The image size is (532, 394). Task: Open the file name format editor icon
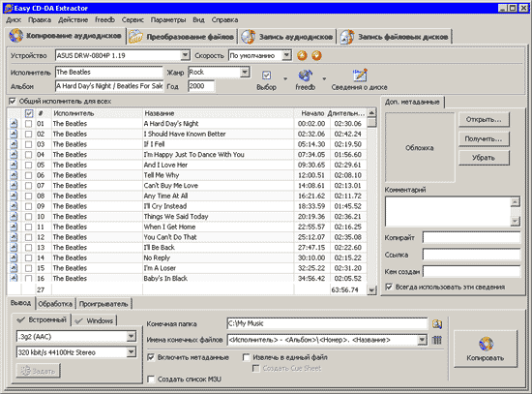tap(437, 340)
